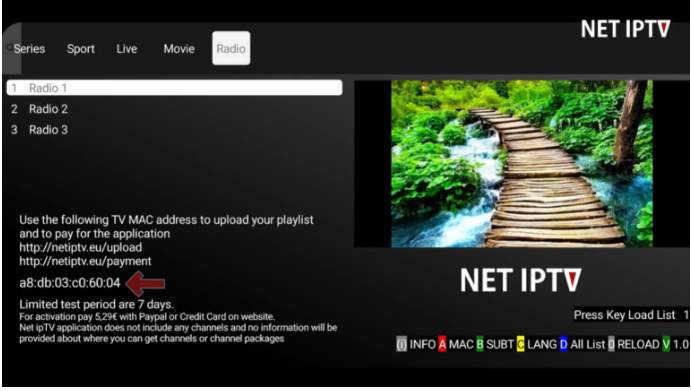Click the activation pay 5,29€ line

[x=147, y=317]
